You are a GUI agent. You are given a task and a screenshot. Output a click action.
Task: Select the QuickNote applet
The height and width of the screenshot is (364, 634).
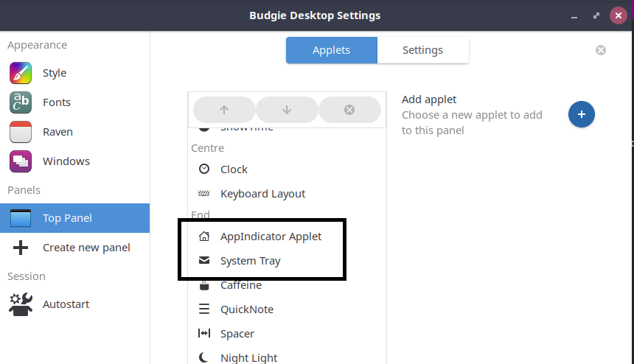(246, 309)
